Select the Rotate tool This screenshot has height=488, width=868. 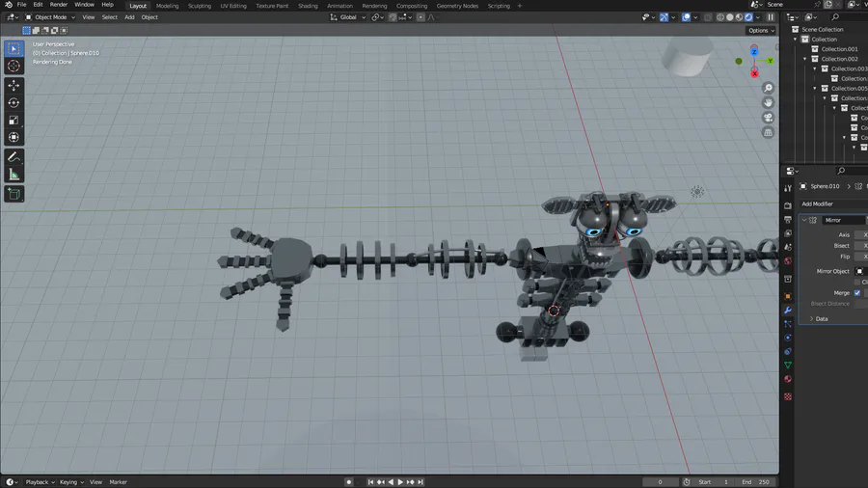coord(14,103)
